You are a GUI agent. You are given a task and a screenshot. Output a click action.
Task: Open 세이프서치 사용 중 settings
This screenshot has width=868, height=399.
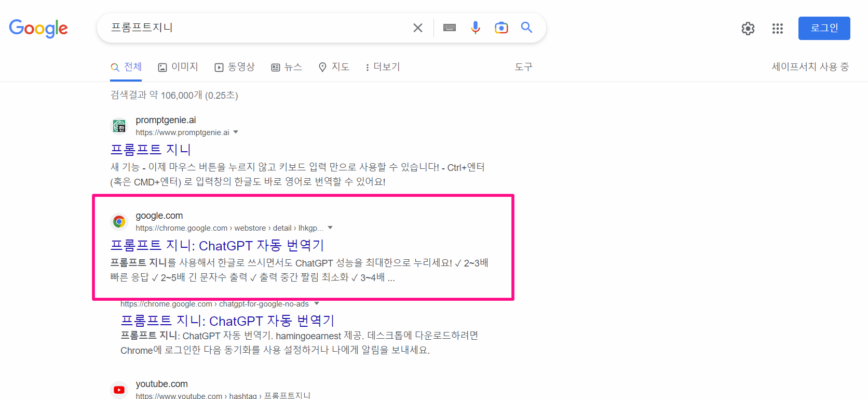pyautogui.click(x=810, y=67)
